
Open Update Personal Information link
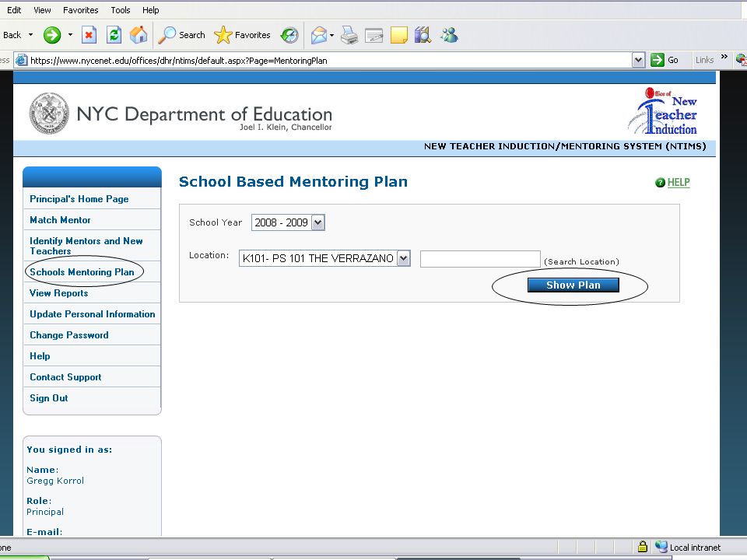[x=93, y=313]
